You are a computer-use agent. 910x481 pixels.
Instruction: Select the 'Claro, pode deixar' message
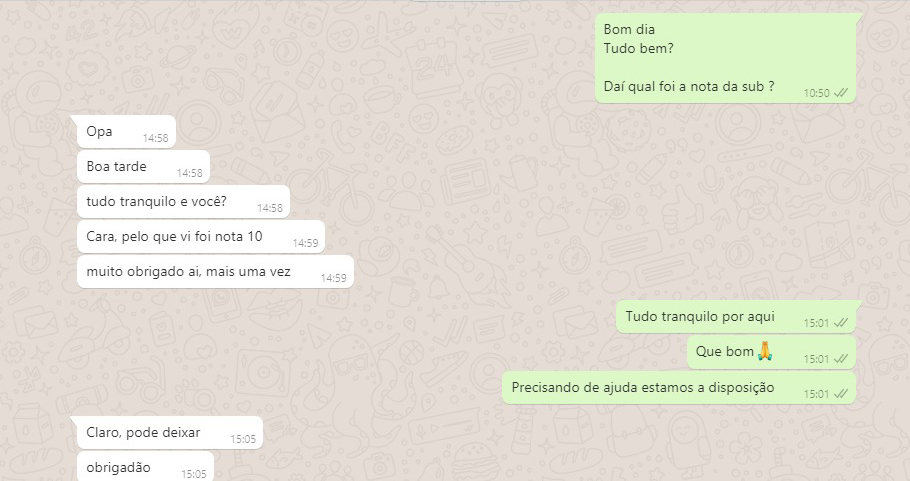pos(169,433)
